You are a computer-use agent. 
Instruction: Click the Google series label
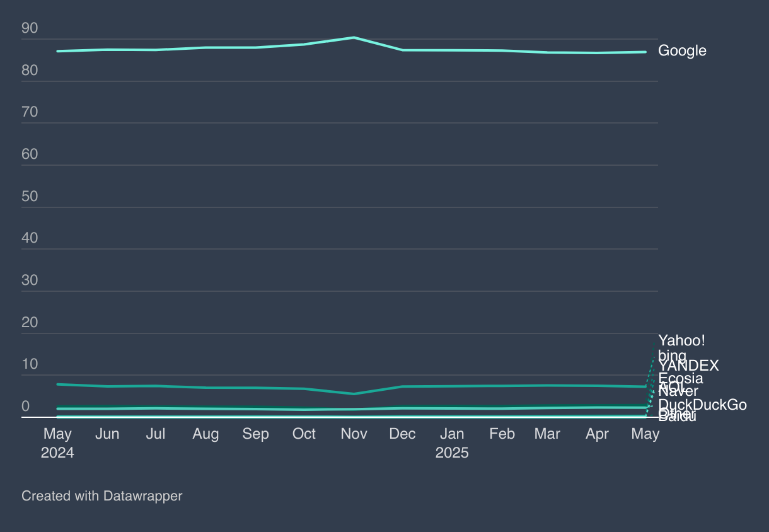pyautogui.click(x=682, y=51)
